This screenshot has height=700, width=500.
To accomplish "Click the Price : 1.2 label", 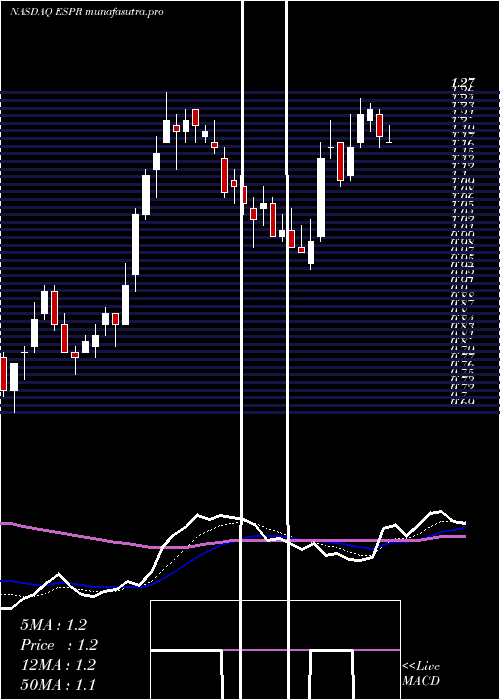I will [x=59, y=645].
